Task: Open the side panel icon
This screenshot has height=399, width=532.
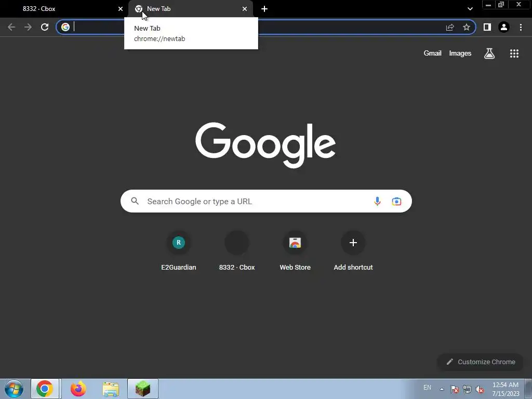Action: [487, 27]
